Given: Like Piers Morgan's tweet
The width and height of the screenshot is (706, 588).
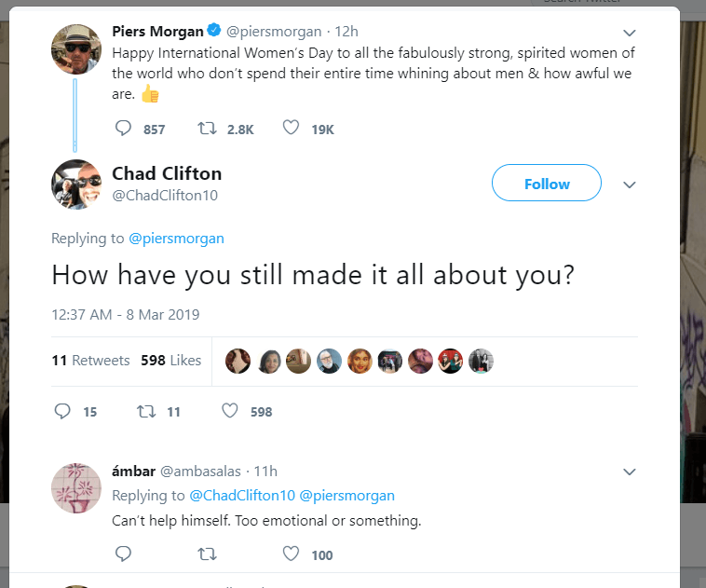Looking at the screenshot, I should pos(291,129).
